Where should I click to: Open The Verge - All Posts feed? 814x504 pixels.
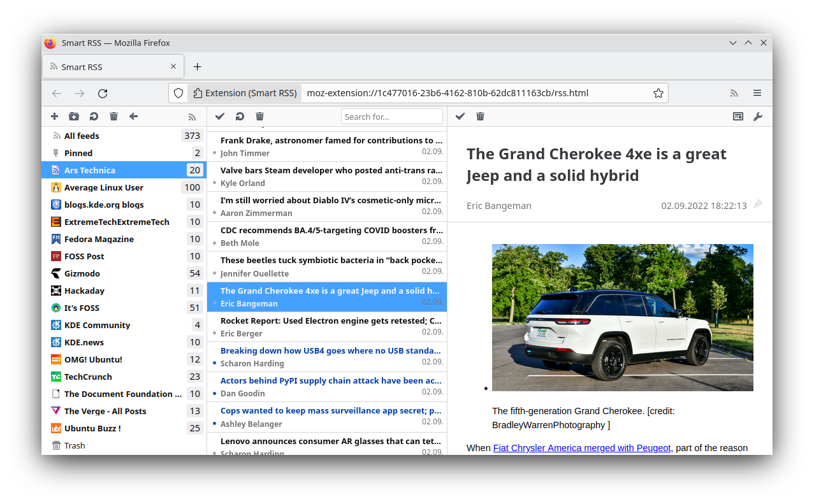(x=124, y=411)
